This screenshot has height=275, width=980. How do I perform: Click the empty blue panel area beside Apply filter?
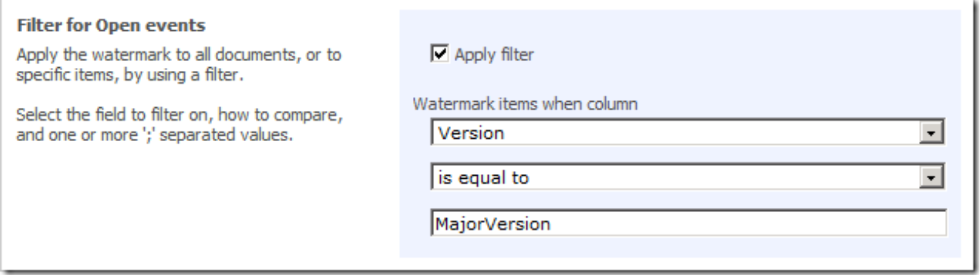pos(740,54)
